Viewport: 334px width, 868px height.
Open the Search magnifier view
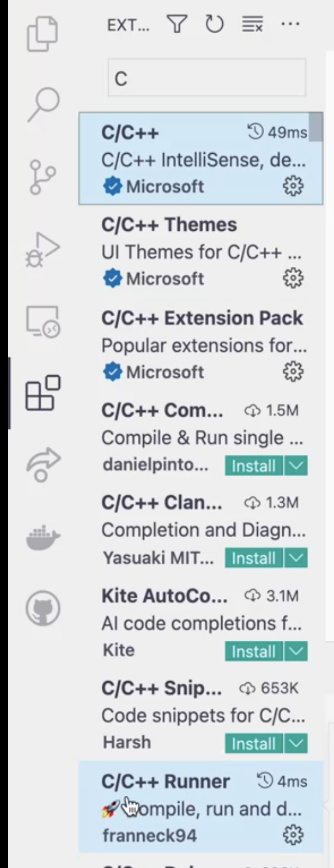[x=44, y=104]
